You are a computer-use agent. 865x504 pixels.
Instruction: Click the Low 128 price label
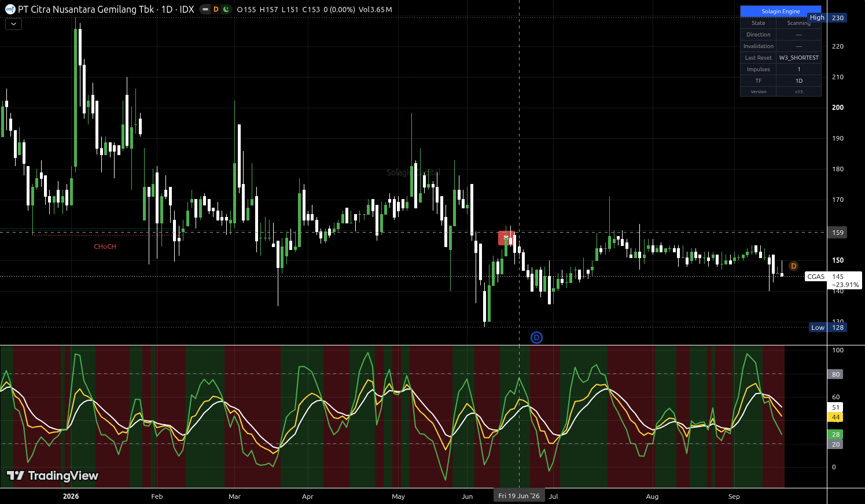tap(828, 328)
